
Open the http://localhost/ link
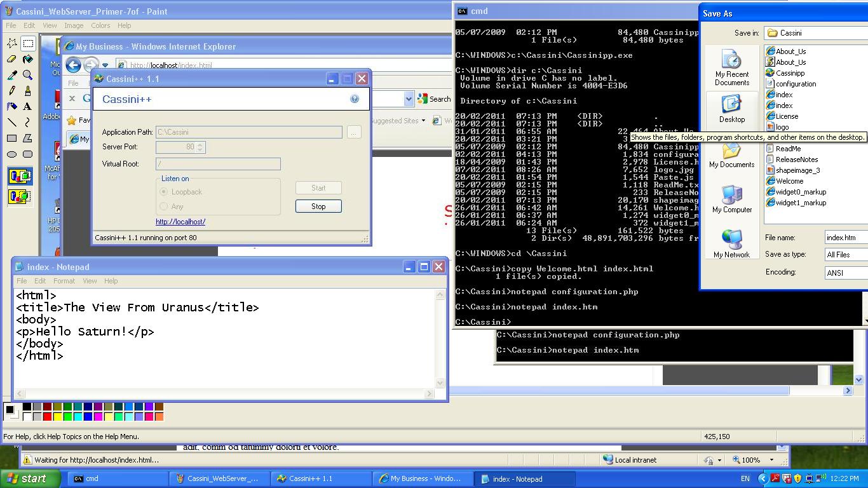(180, 222)
